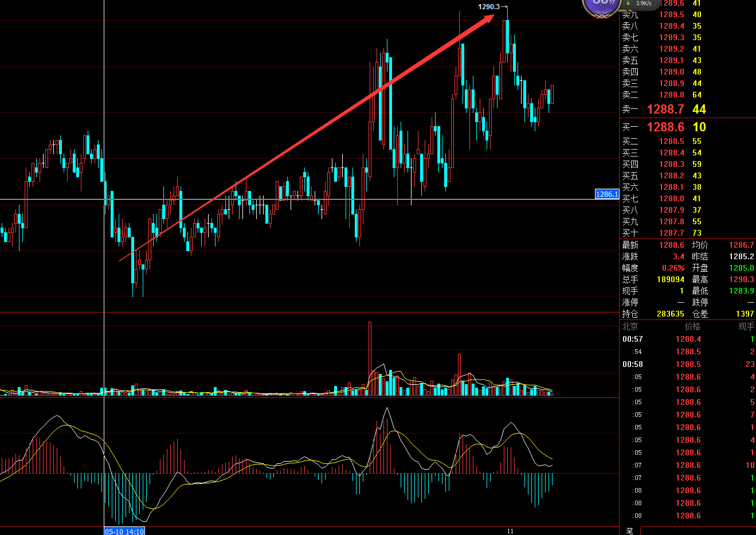Click the 价格 column header
The image size is (756, 535).
click(x=692, y=326)
